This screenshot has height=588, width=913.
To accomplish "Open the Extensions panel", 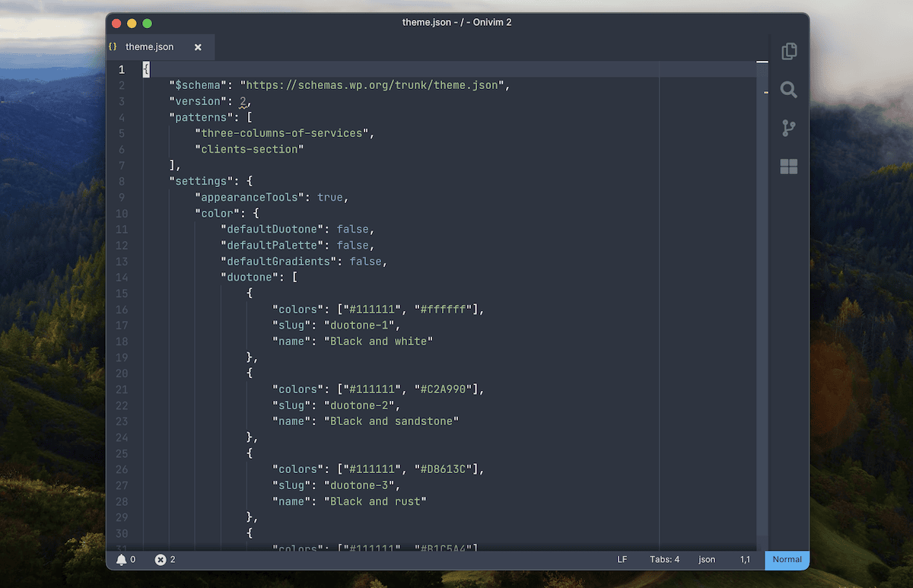I will click(x=788, y=166).
